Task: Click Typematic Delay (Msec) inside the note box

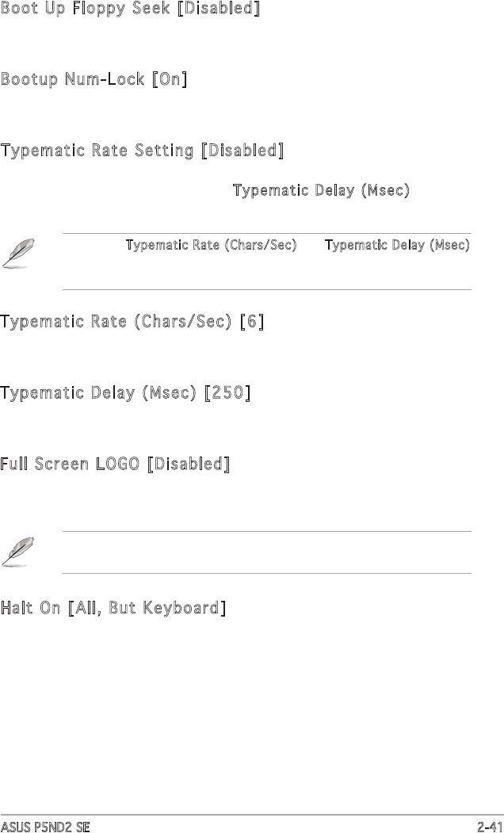Action: pos(398,246)
